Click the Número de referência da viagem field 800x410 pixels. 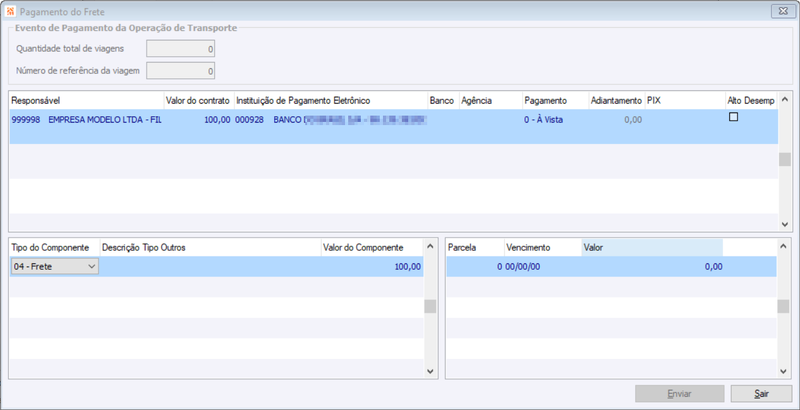tap(181, 71)
